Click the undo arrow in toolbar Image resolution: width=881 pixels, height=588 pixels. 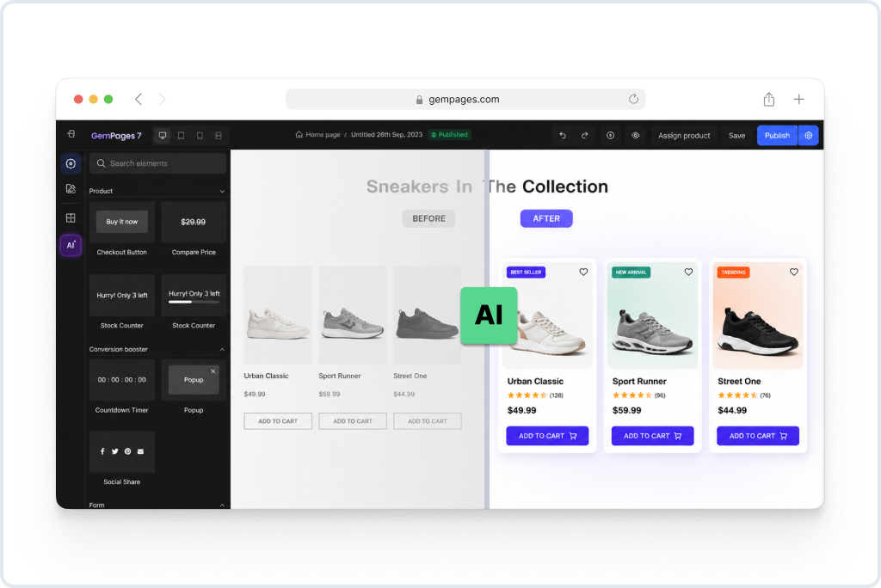pos(563,135)
